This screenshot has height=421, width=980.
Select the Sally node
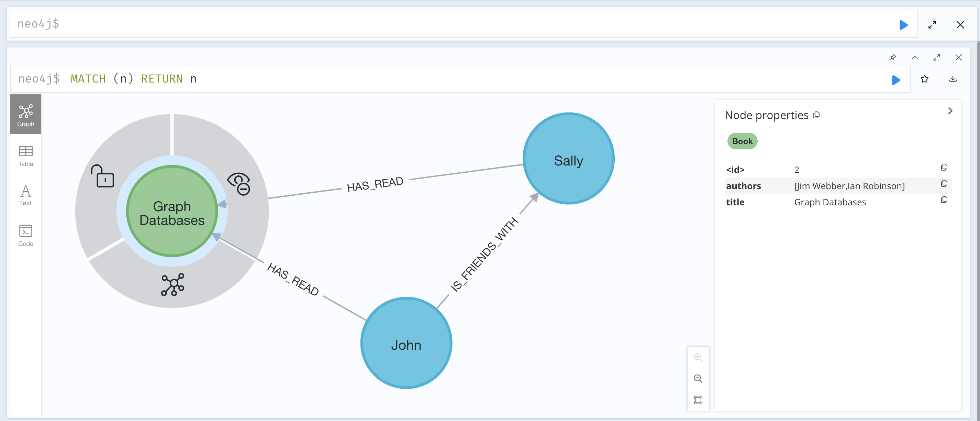pyautogui.click(x=568, y=158)
